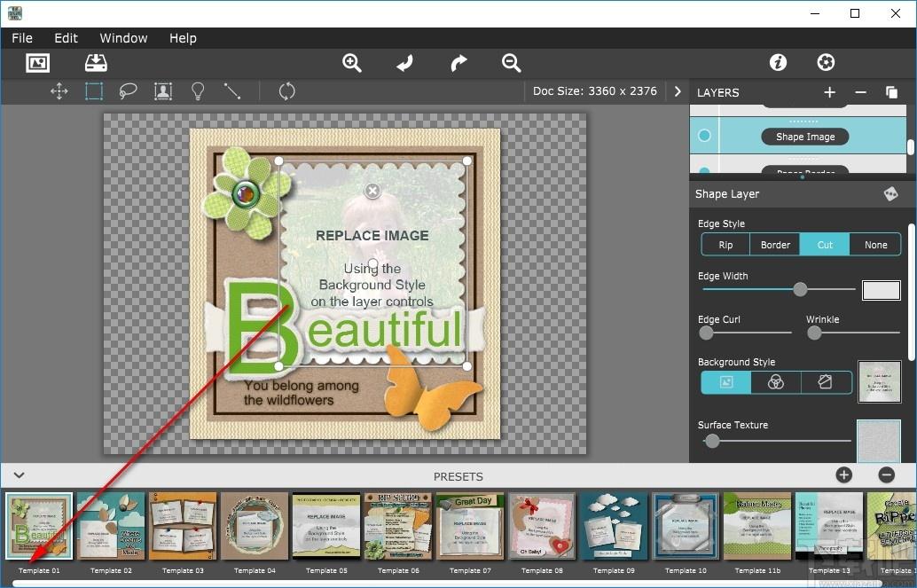
Task: Choose texture Background Style option
Action: click(x=825, y=382)
